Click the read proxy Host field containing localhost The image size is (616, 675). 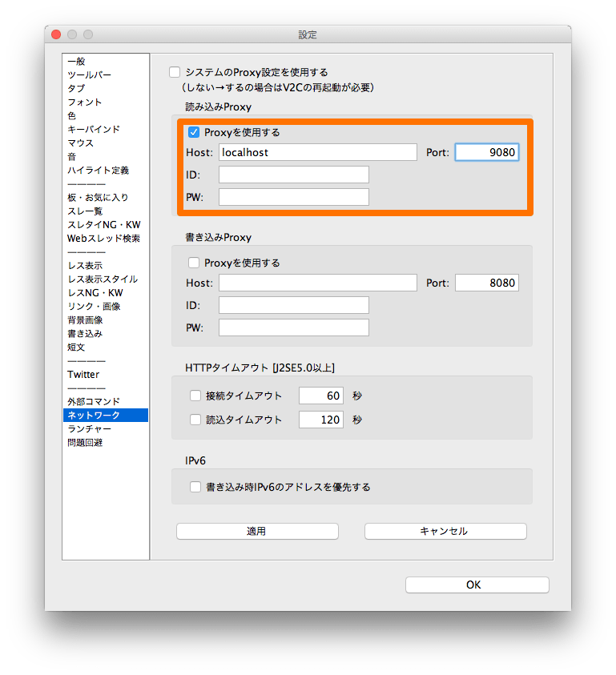pos(318,152)
